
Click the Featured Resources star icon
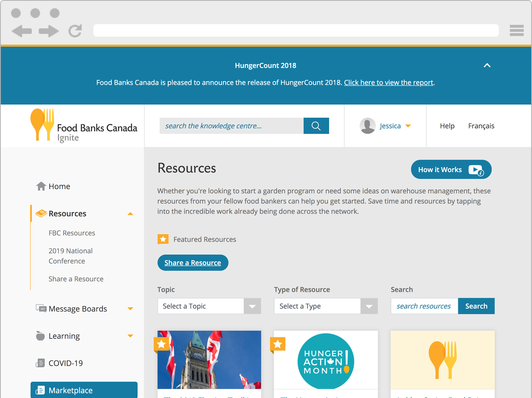tap(163, 239)
